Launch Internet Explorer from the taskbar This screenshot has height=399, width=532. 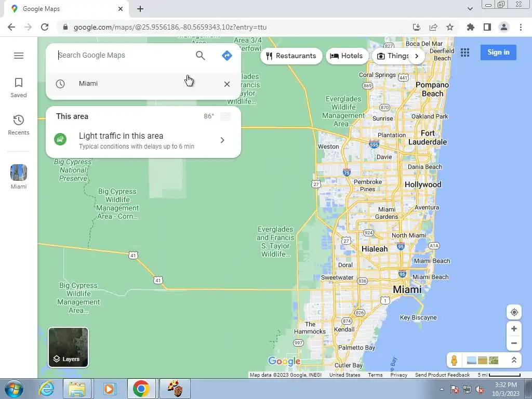46,389
